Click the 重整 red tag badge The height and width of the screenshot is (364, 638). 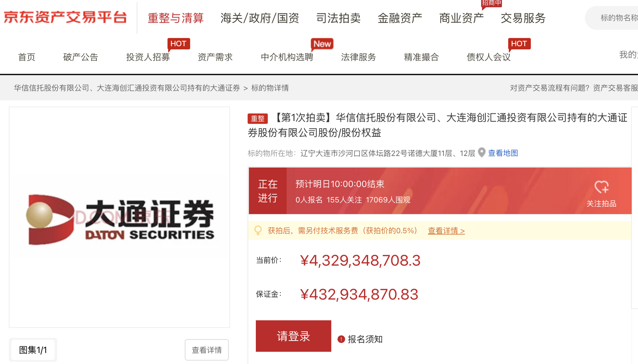pyautogui.click(x=257, y=119)
